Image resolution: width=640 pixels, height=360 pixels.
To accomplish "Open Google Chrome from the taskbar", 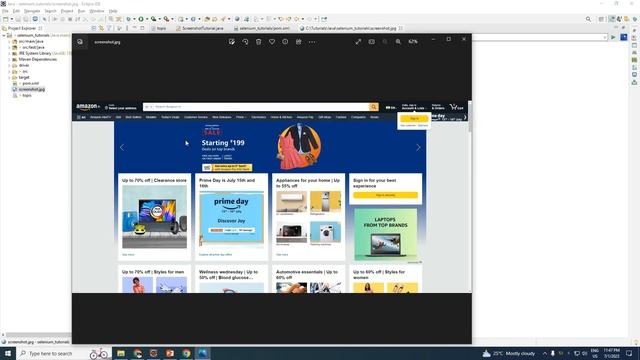I will (x=187, y=353).
